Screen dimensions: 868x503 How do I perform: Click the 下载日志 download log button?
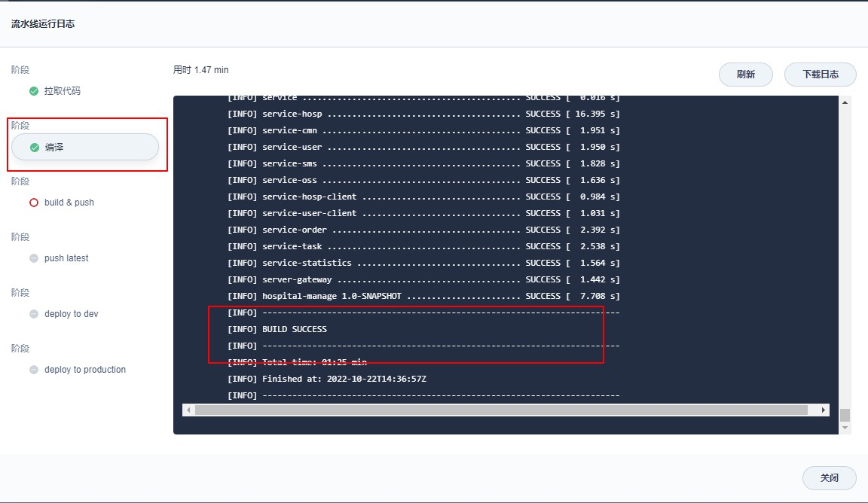(x=820, y=75)
